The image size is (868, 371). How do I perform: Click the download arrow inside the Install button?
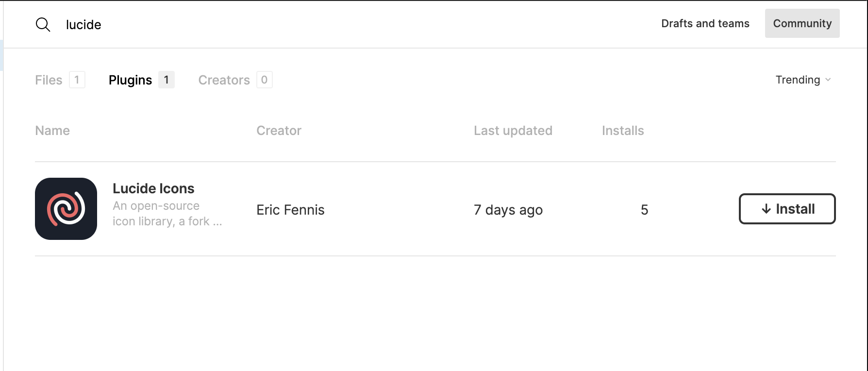(766, 209)
